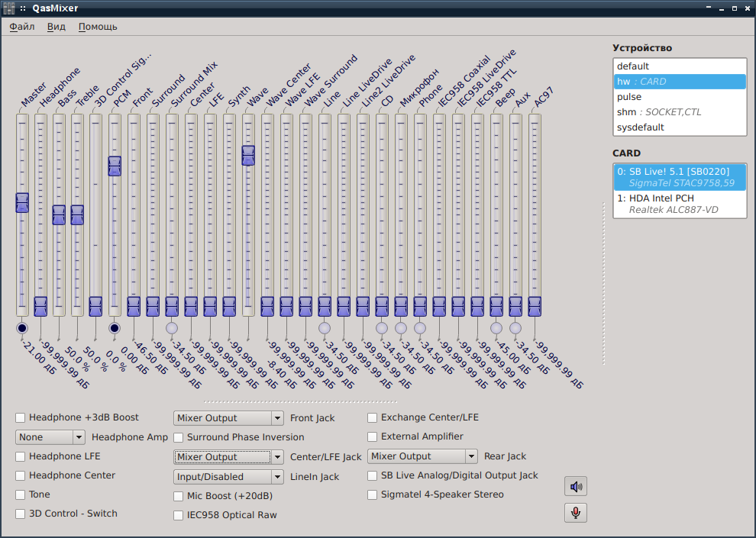This screenshot has width=756, height=538.
Task: Open the Headphone Amp dropdown
Action: click(x=50, y=437)
